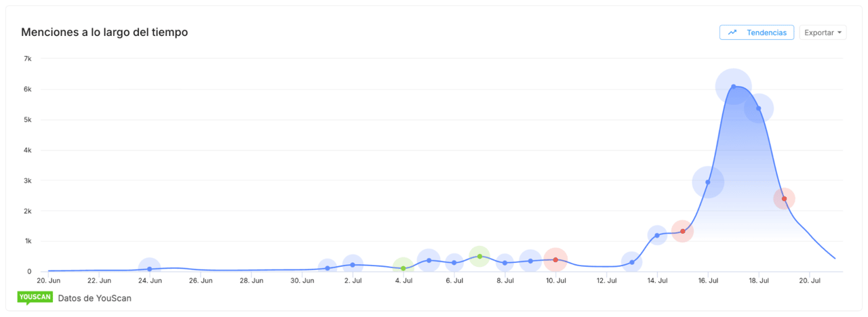Click the YouScan logo icon

click(x=35, y=298)
